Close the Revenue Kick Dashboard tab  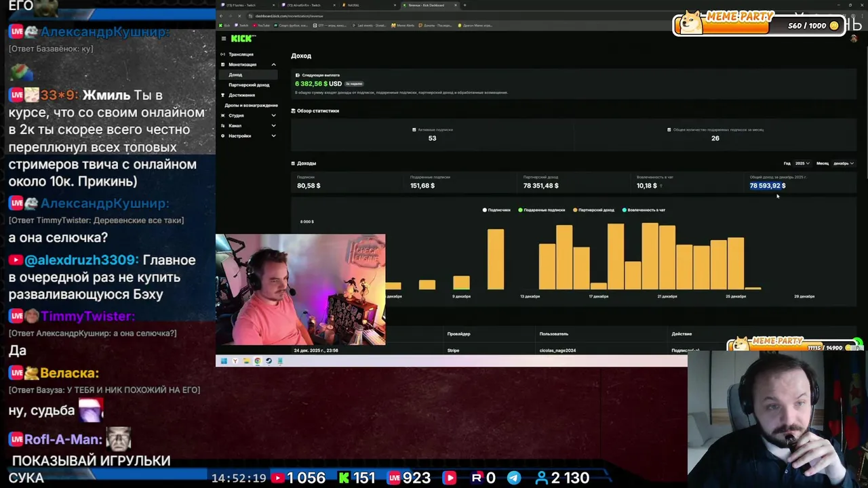[x=456, y=5]
